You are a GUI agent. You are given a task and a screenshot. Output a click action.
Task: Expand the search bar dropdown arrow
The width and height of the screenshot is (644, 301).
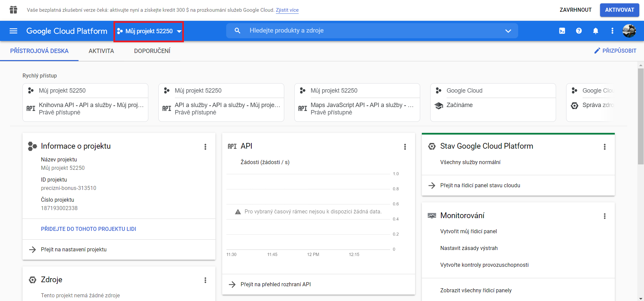[x=508, y=31]
